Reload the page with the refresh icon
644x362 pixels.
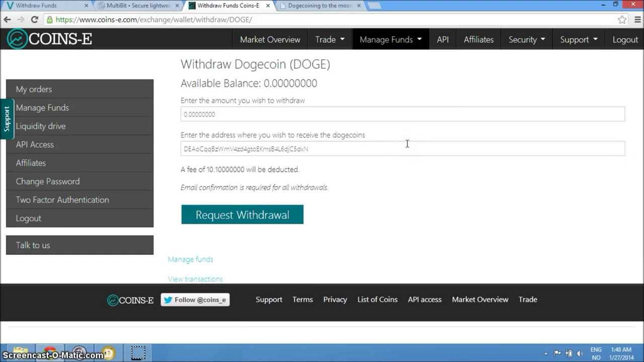[x=34, y=20]
